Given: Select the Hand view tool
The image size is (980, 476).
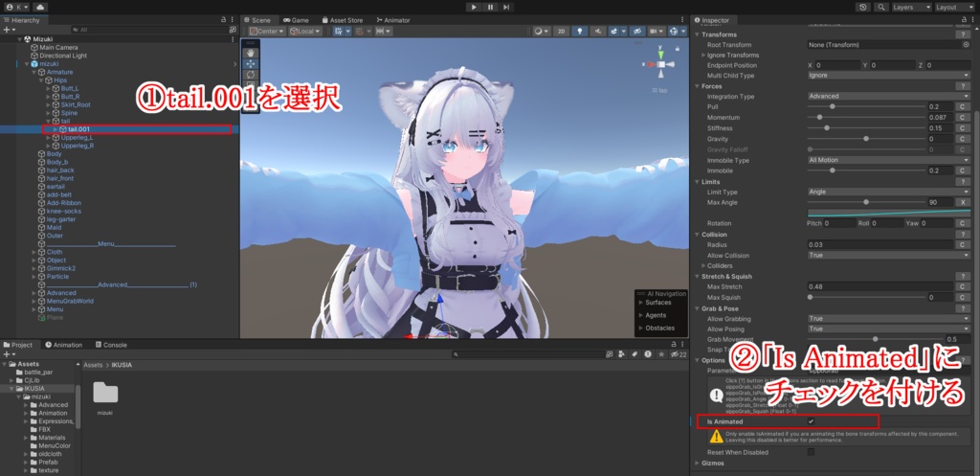Looking at the screenshot, I should point(252,54).
